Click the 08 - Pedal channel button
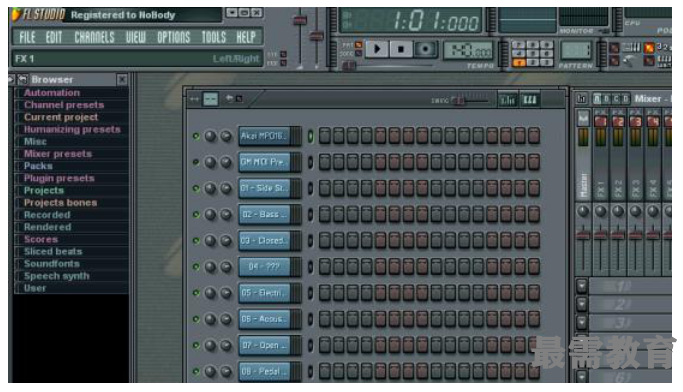This screenshot has width=683, height=392. 269,372
